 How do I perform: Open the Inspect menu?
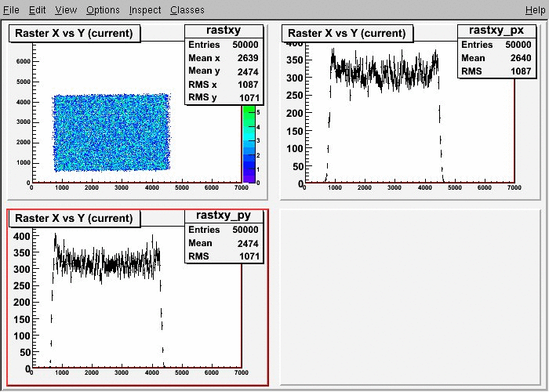pyautogui.click(x=145, y=10)
